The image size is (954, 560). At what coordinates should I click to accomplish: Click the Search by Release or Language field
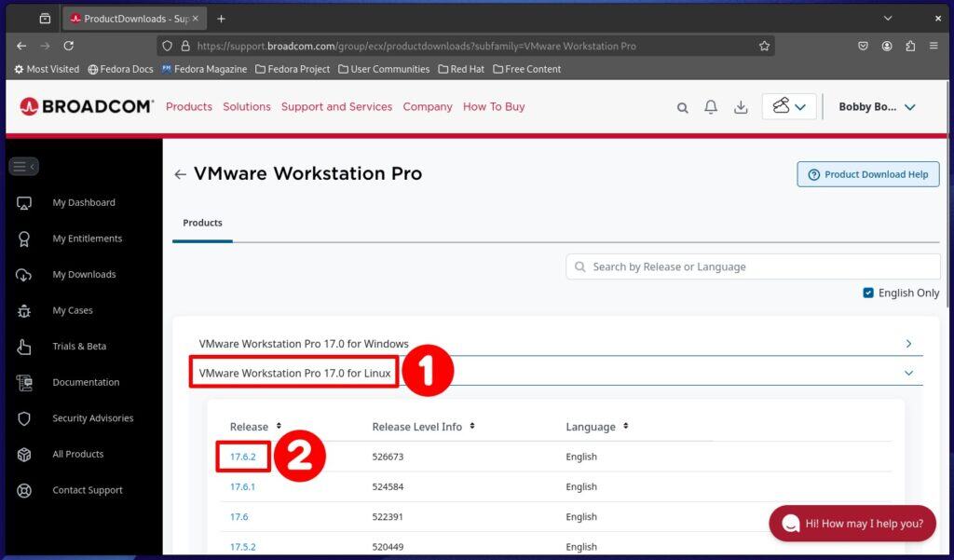[752, 266]
